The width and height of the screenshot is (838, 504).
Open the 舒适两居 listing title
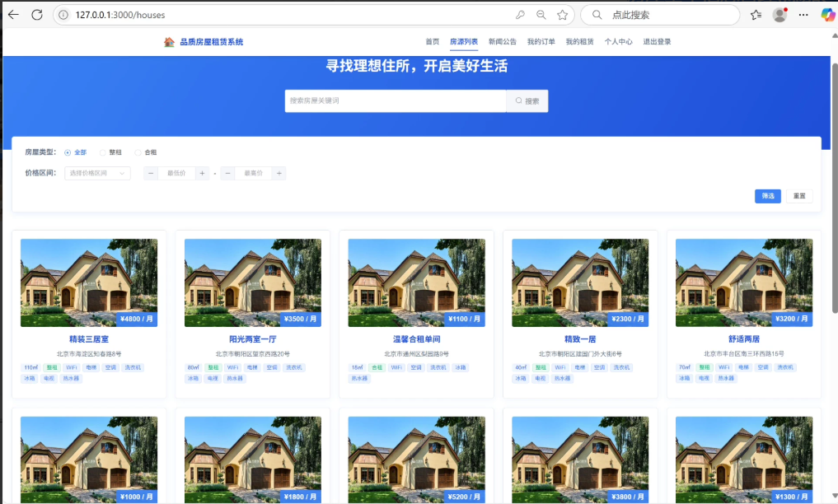pyautogui.click(x=744, y=339)
